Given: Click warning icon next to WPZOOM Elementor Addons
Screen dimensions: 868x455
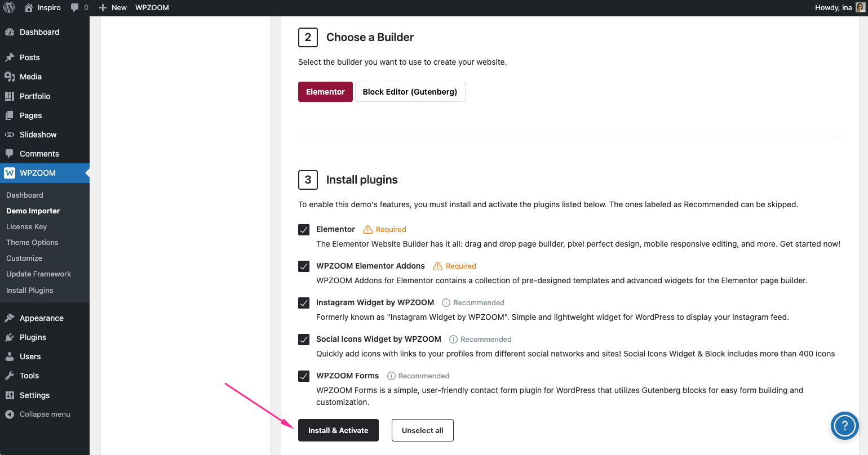Looking at the screenshot, I should (x=438, y=266).
